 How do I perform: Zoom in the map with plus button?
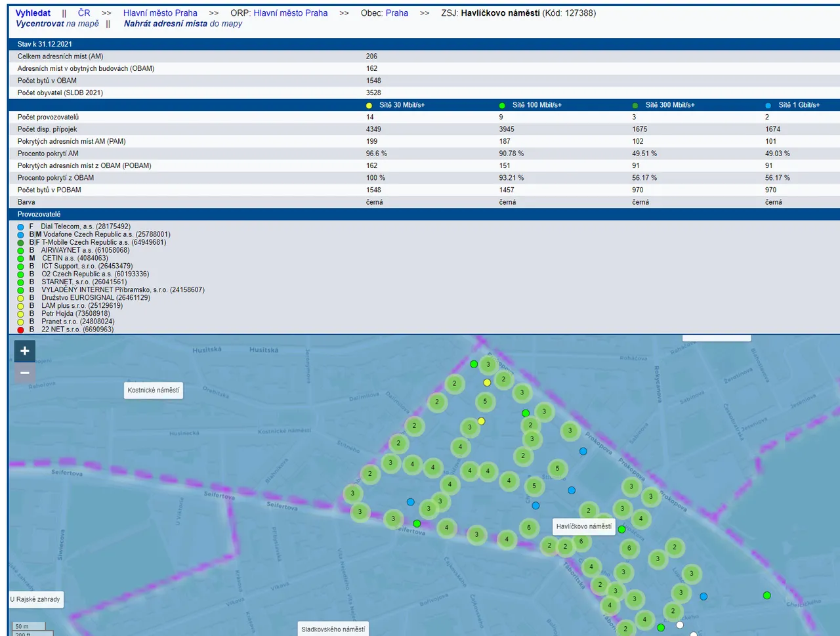(25, 351)
